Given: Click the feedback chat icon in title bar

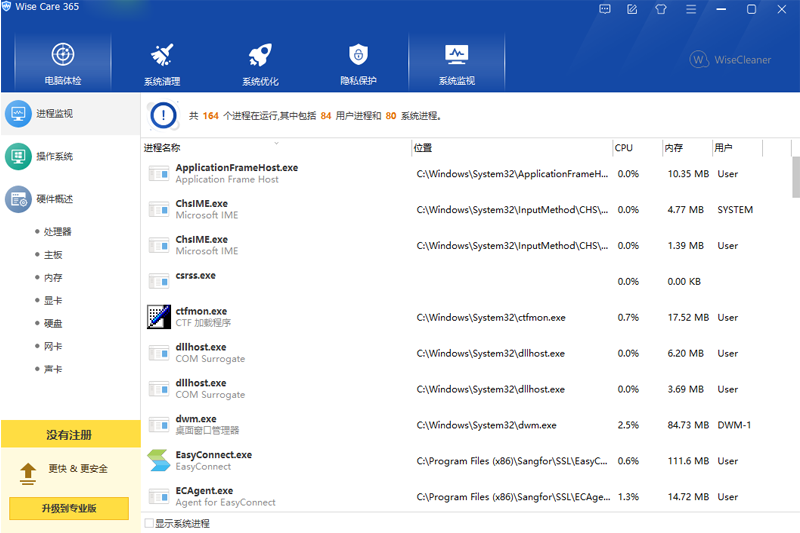Looking at the screenshot, I should (605, 9).
